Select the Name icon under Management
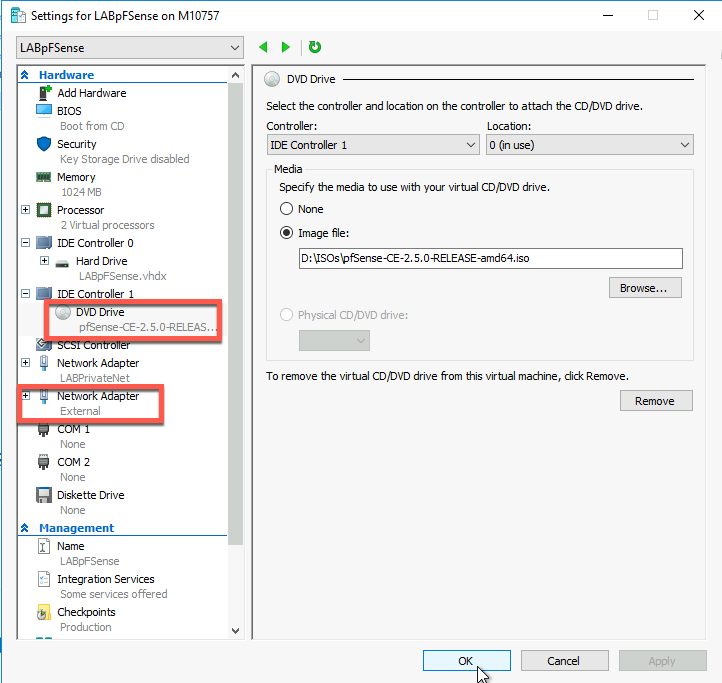 click(44, 546)
